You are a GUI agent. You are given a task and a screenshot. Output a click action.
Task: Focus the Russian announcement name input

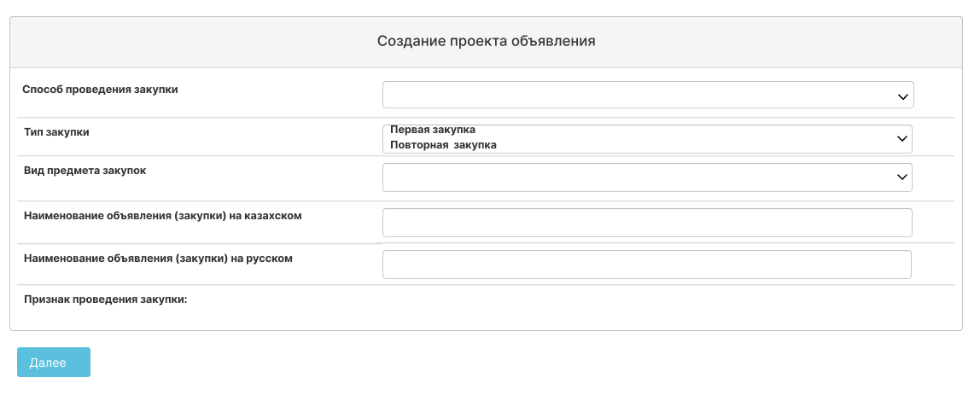point(647,264)
